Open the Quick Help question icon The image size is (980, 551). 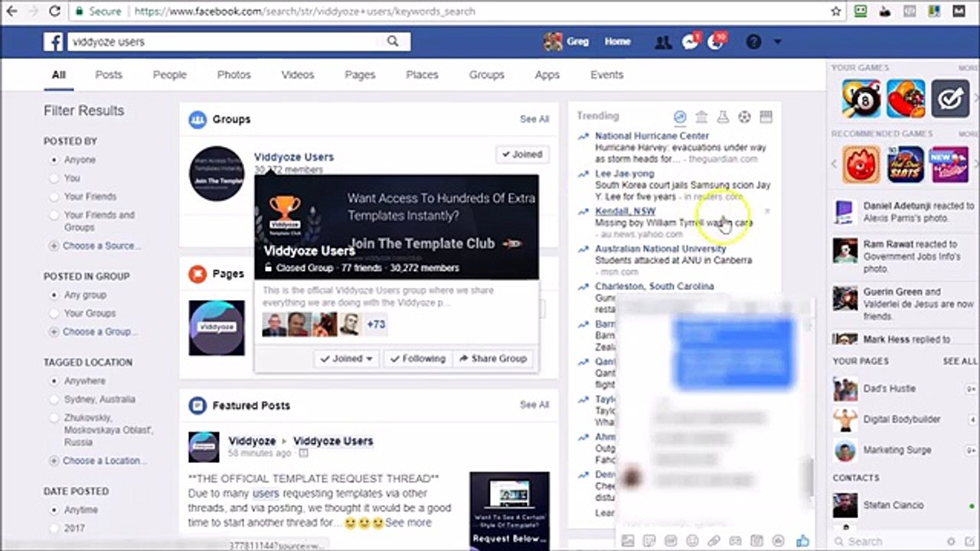tap(753, 42)
